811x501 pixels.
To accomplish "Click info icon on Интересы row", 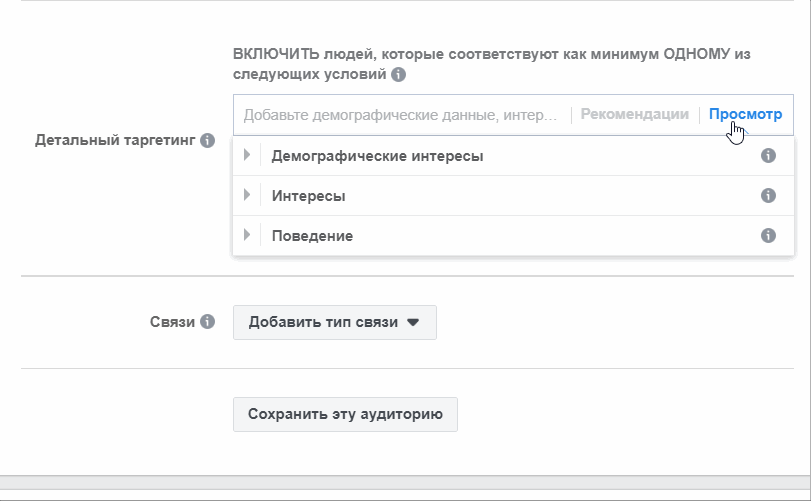I will click(768, 196).
